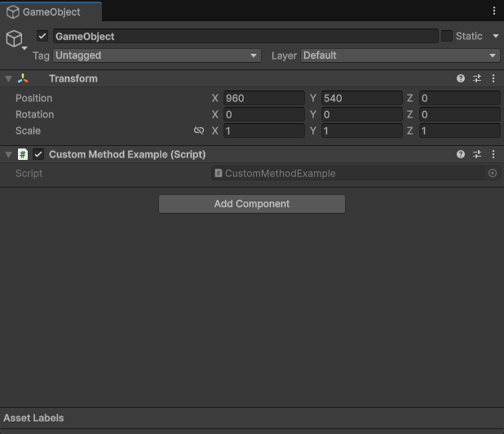The height and width of the screenshot is (434, 504).
Task: Click the Add Component button
Action: pos(252,204)
